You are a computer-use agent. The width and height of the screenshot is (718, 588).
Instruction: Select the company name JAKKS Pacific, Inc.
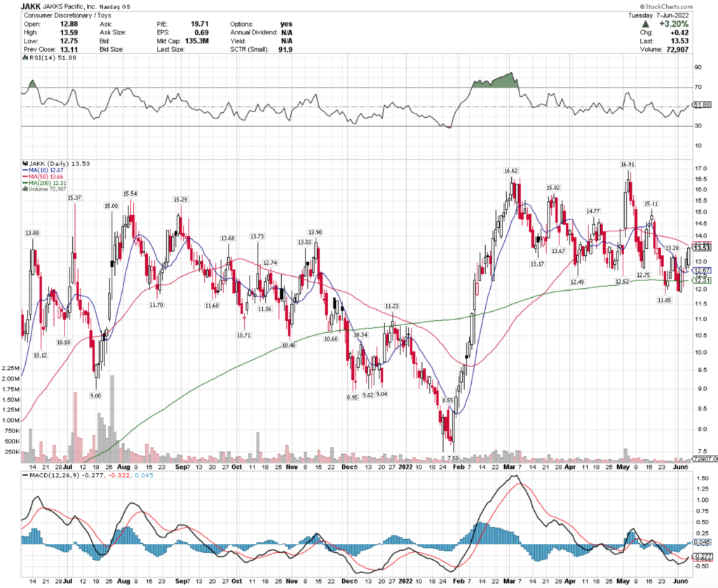click(69, 7)
